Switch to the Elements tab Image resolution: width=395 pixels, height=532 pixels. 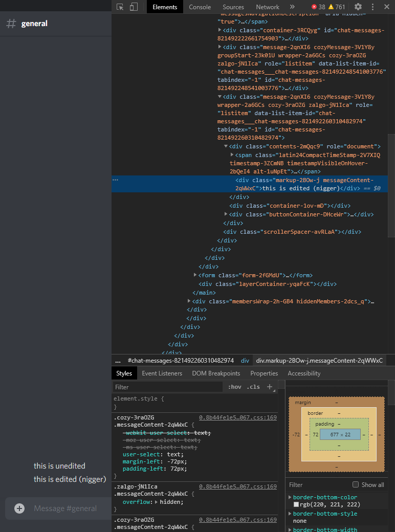tap(165, 7)
